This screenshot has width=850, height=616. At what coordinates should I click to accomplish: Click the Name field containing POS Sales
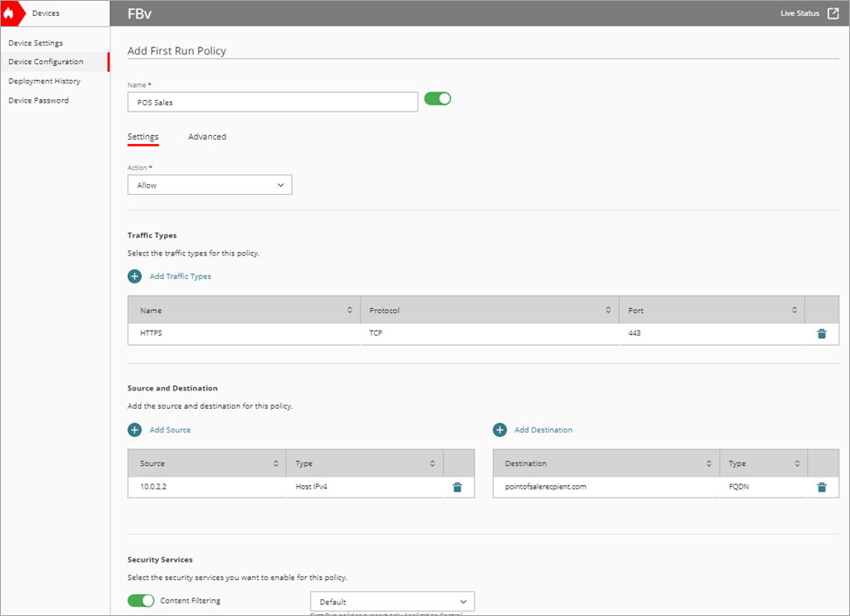point(272,102)
